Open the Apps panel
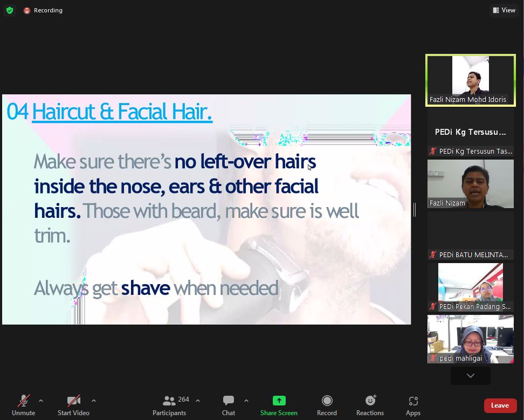 coord(413,405)
